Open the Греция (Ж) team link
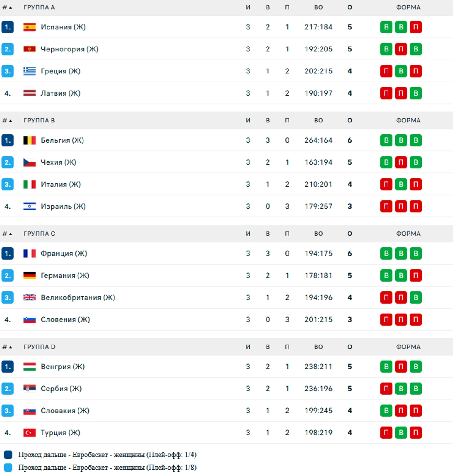The image size is (453, 476). (x=61, y=71)
